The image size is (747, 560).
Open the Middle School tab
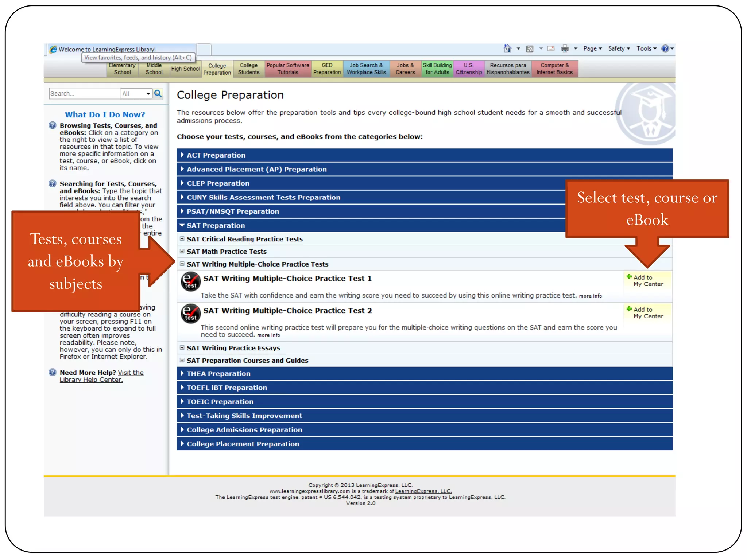coord(154,69)
